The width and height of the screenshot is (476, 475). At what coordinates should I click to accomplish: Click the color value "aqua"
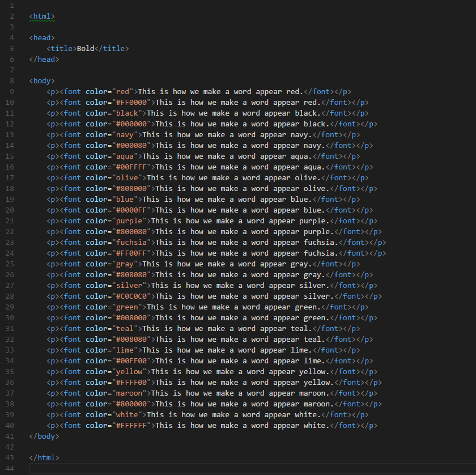tap(125, 156)
